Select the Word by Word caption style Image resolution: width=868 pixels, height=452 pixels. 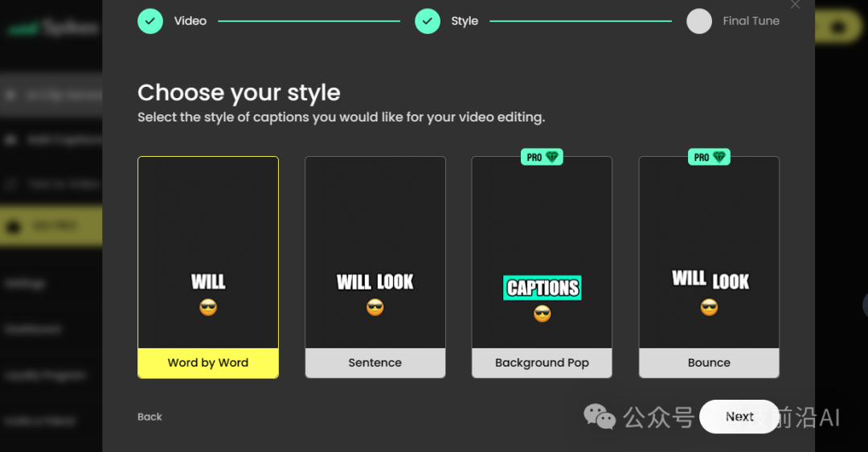pyautogui.click(x=208, y=363)
